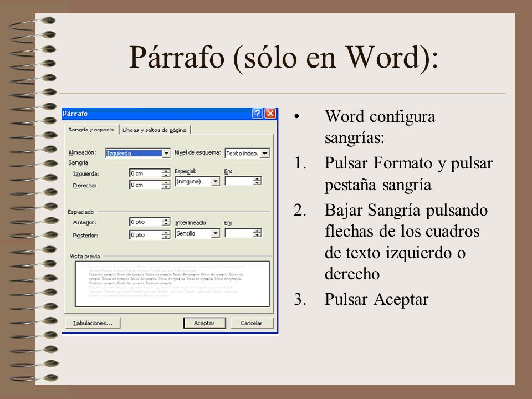532x399 pixels.
Task: Click the Izquierda sangría 0 cm field
Action: tap(145, 173)
